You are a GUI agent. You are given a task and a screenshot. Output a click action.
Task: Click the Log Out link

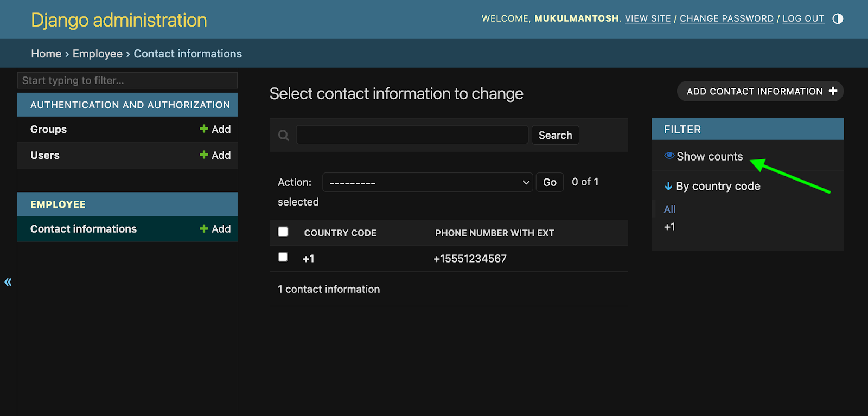click(803, 18)
